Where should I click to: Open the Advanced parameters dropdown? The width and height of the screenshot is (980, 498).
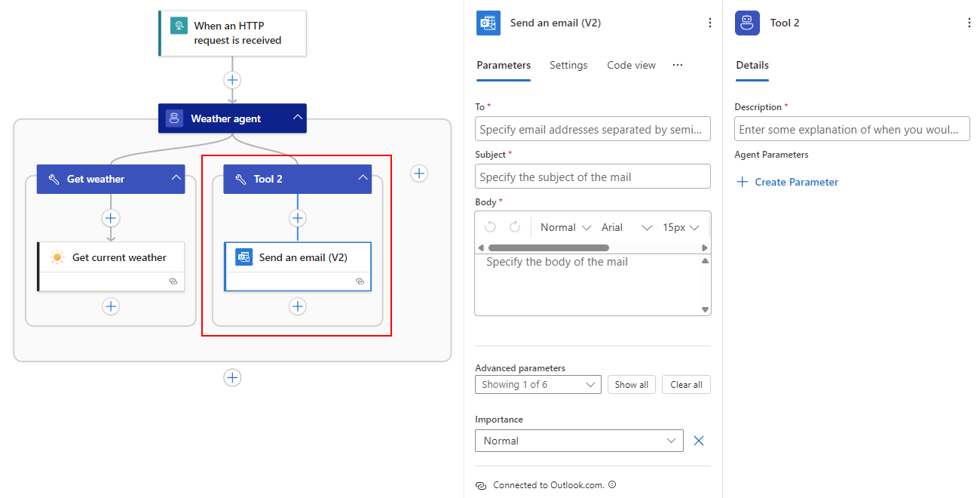click(x=537, y=385)
